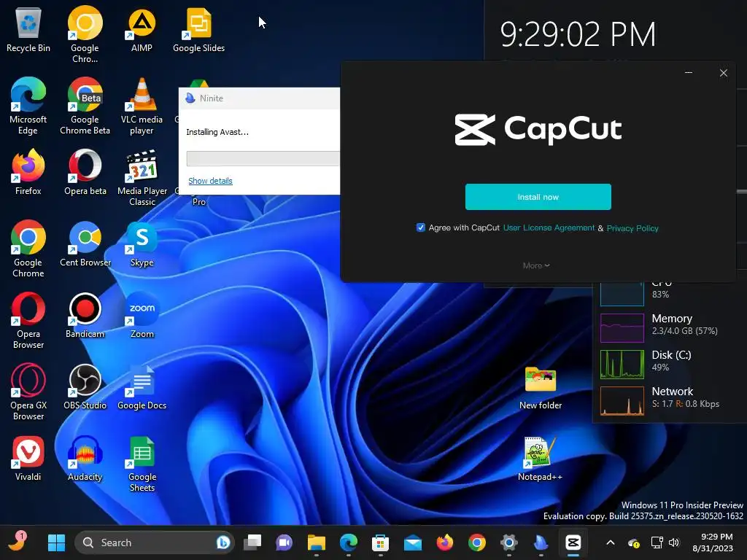This screenshot has height=560, width=747.
Task: Open Microsoft Edge from the taskbar
Action: click(348, 542)
